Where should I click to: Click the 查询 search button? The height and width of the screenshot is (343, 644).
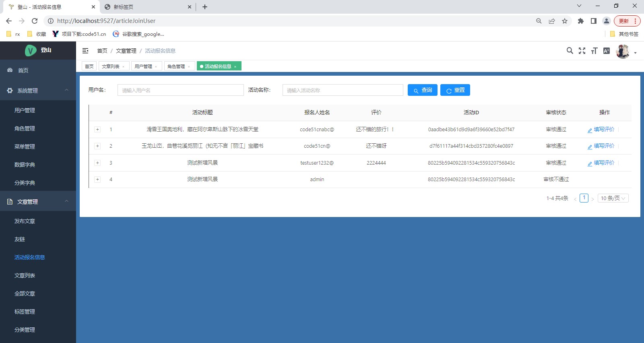423,90
